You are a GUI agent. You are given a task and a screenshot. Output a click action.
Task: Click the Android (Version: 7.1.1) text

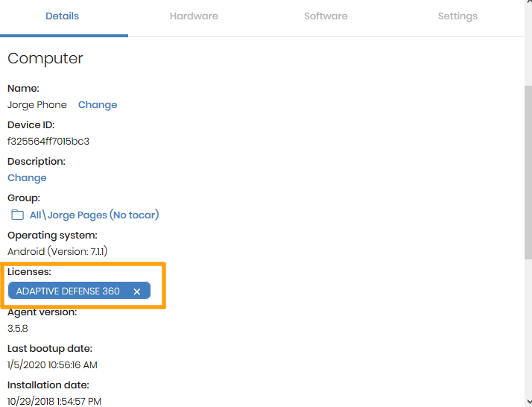point(57,251)
